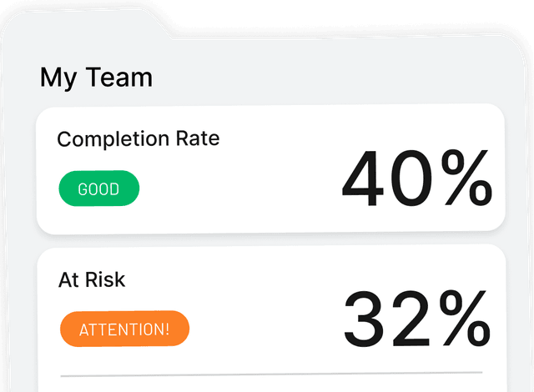Open the Completion Rate card
This screenshot has height=392, width=534.
[x=270, y=168]
